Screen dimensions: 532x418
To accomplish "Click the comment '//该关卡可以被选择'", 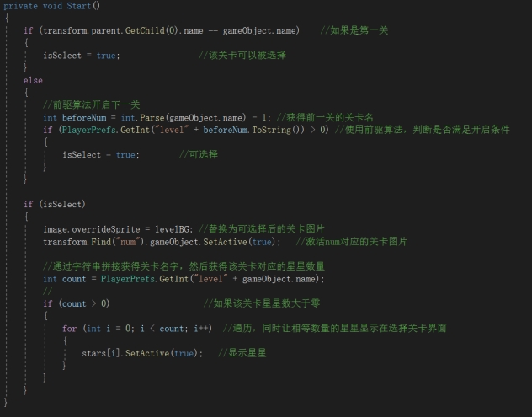I will click(242, 55).
